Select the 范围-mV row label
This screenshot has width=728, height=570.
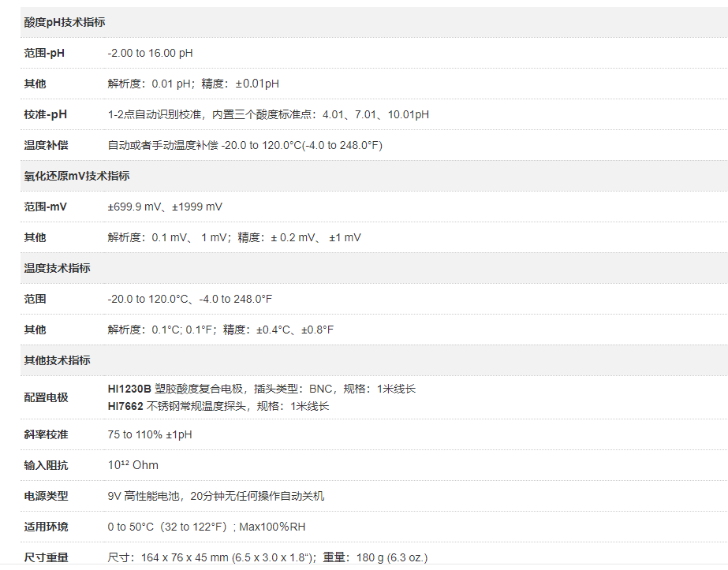[45, 207]
